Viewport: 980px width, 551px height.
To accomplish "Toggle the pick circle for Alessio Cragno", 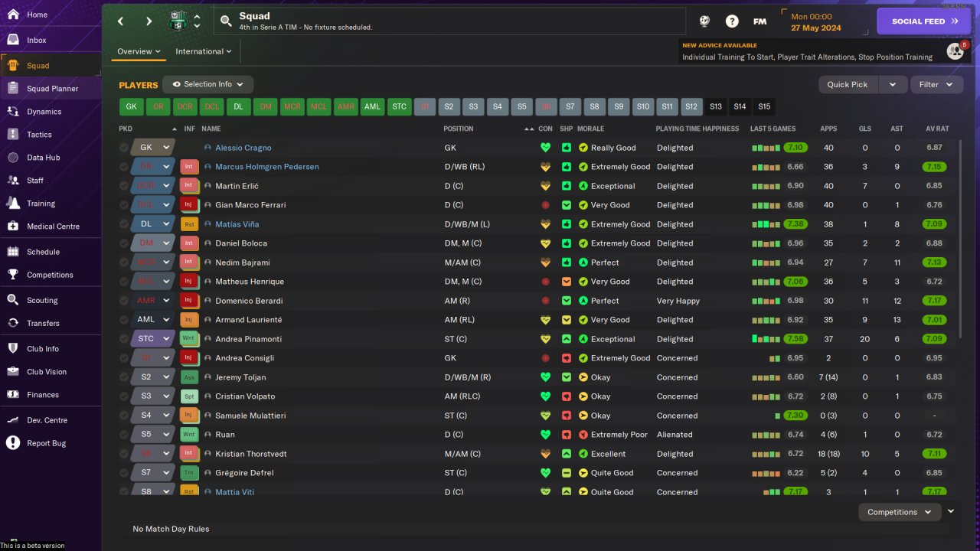I will [124, 148].
